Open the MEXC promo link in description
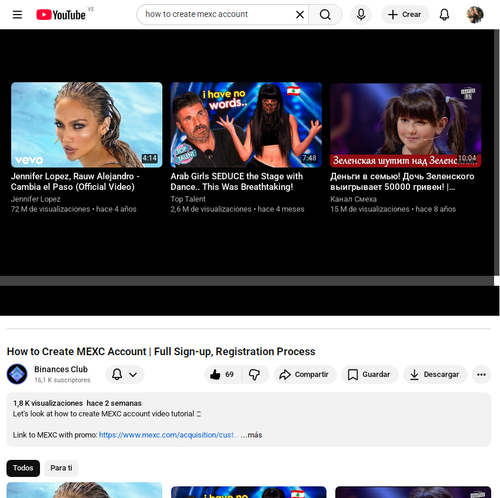This screenshot has width=500, height=498. coord(169,435)
